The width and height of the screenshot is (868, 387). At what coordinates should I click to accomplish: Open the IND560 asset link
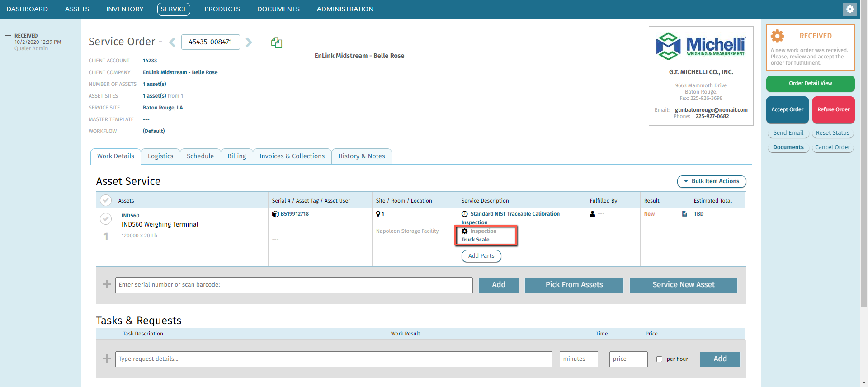point(130,216)
